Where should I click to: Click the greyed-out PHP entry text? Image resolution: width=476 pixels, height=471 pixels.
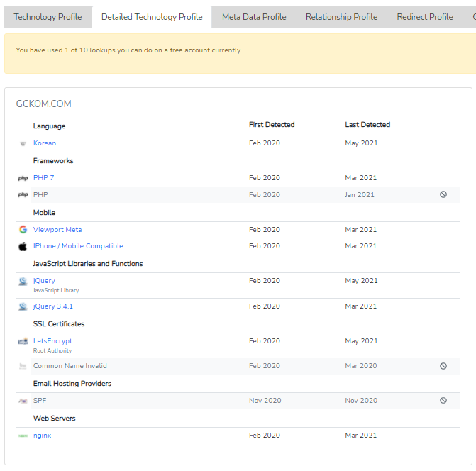pos(40,195)
